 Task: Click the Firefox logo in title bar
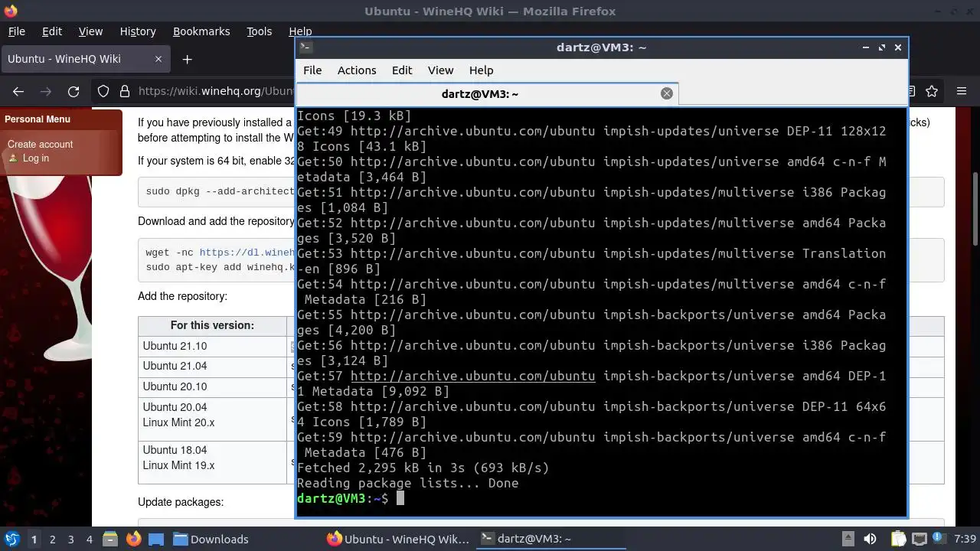pos(10,11)
